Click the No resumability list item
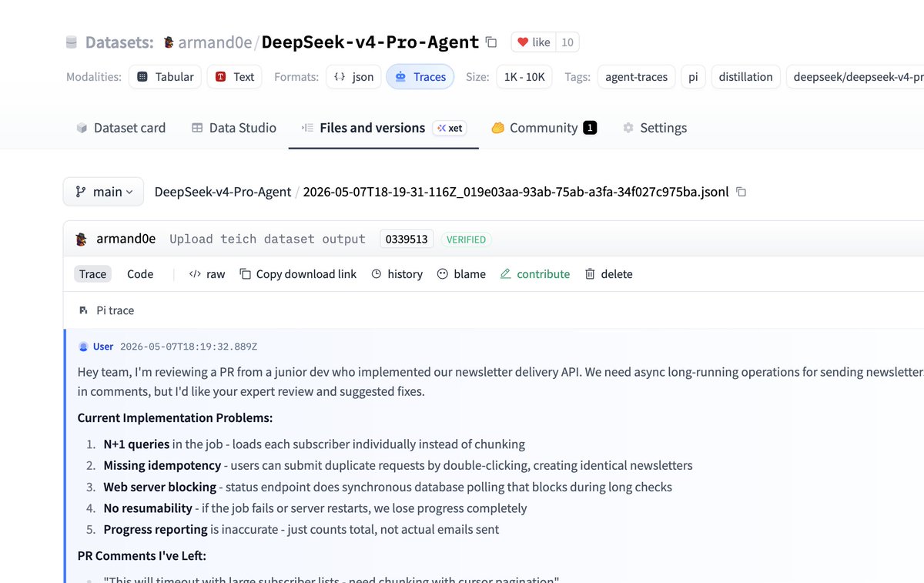 pos(316,508)
